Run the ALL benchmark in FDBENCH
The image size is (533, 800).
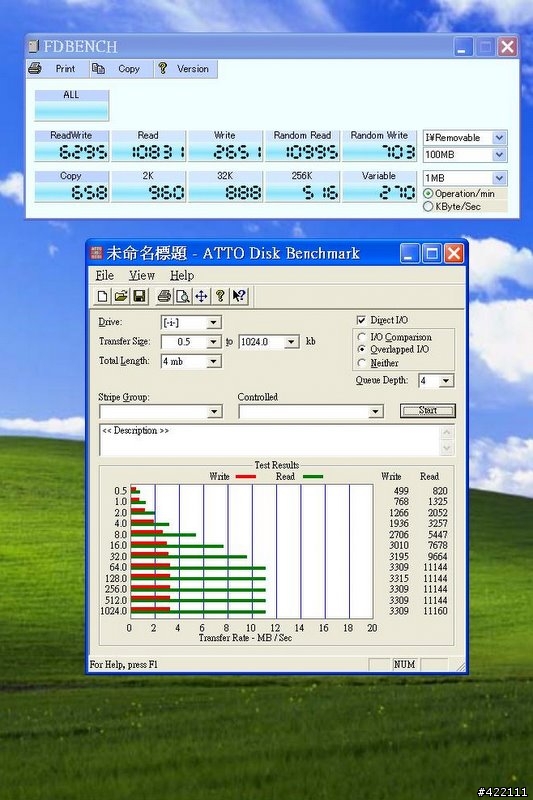[x=71, y=105]
